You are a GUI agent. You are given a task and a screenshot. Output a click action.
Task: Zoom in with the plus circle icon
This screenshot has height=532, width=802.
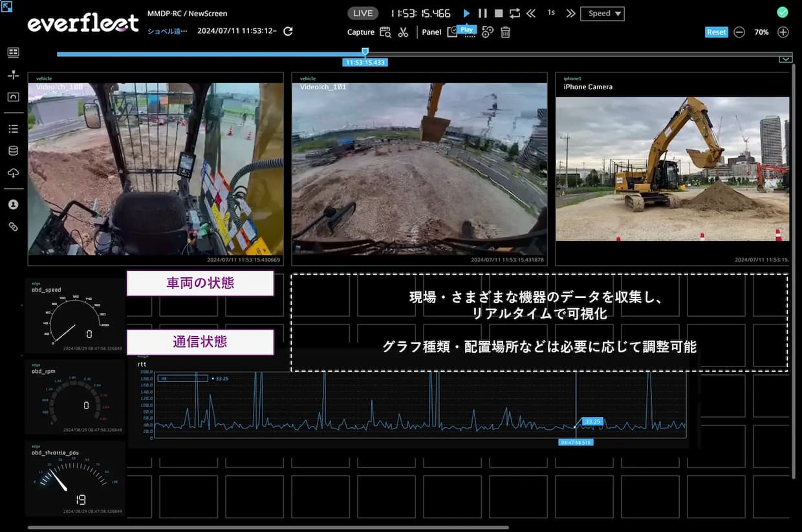tap(783, 32)
